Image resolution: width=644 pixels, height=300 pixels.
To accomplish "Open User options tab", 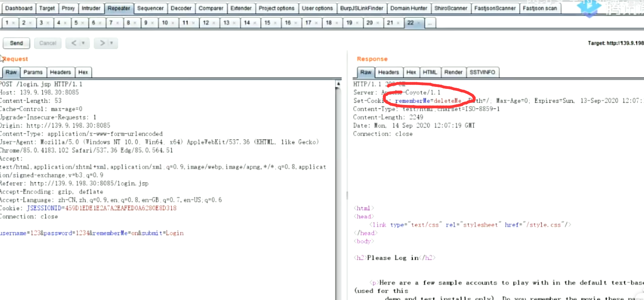I will pos(317,8).
